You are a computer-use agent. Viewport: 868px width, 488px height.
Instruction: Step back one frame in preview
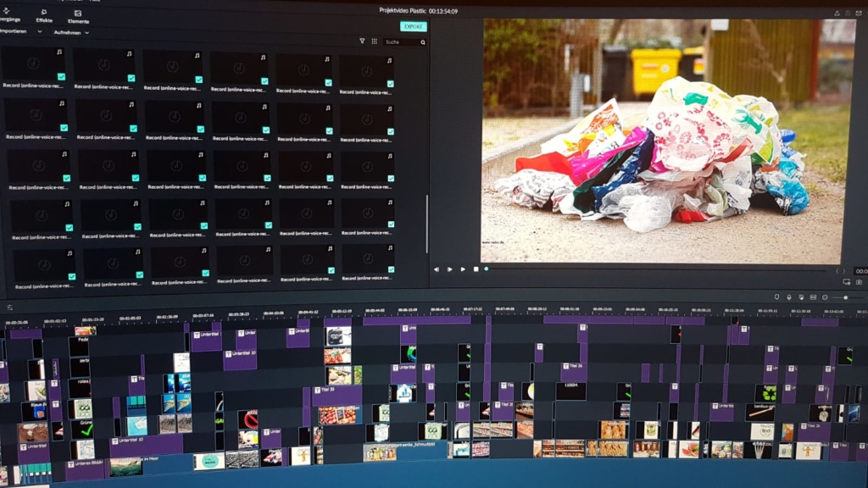click(437, 269)
